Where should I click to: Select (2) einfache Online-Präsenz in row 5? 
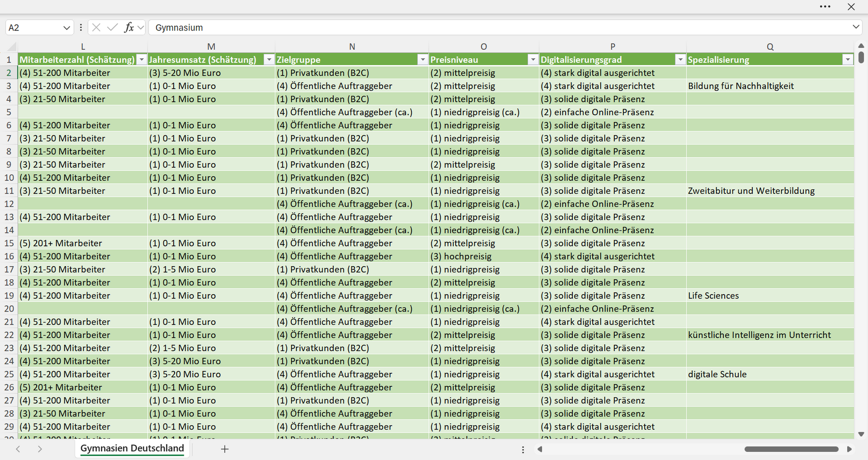[612, 112]
